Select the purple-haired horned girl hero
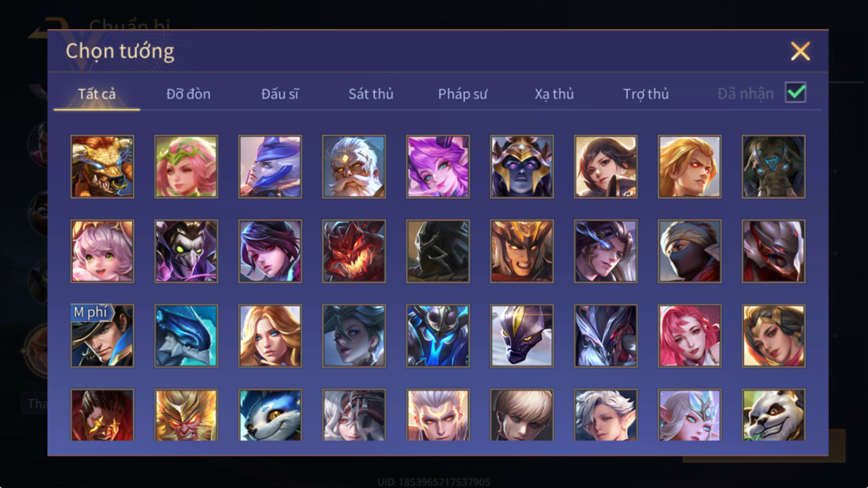Screen dimensions: 868x488 click(x=438, y=167)
